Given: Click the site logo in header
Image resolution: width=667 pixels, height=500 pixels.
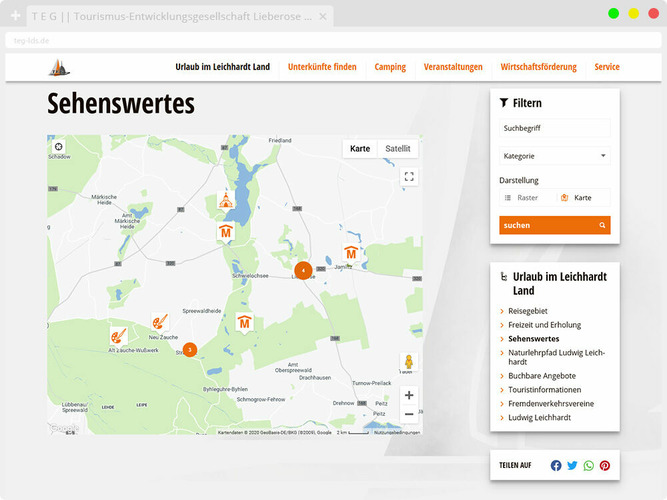Looking at the screenshot, I should [62, 67].
